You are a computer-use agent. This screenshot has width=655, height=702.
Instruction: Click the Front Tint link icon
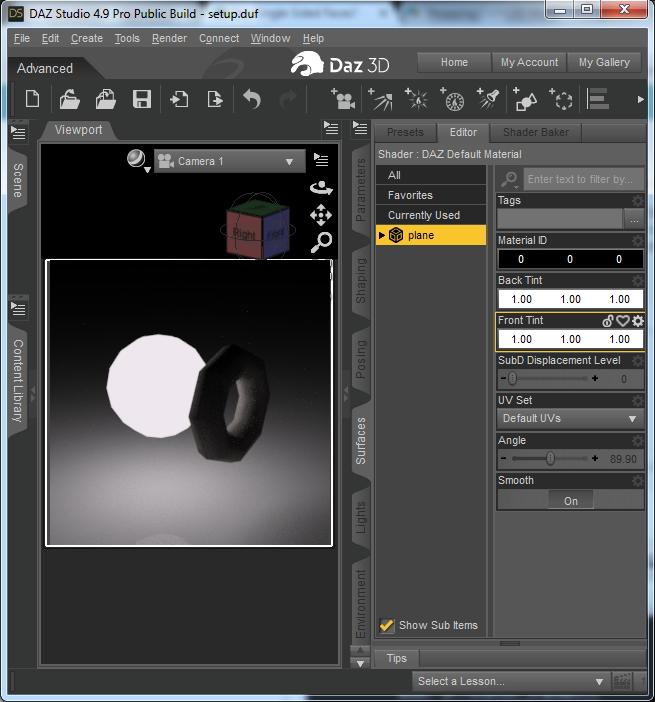(x=608, y=321)
